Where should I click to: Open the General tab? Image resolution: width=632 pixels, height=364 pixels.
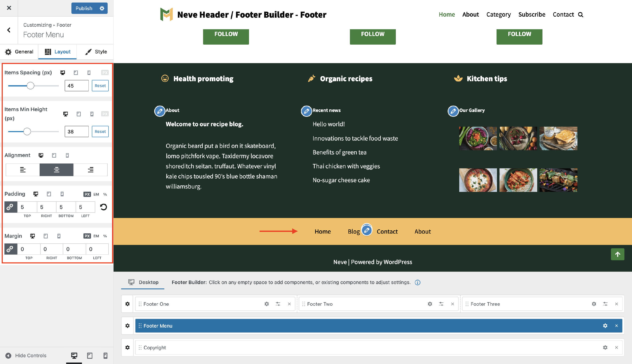click(19, 52)
